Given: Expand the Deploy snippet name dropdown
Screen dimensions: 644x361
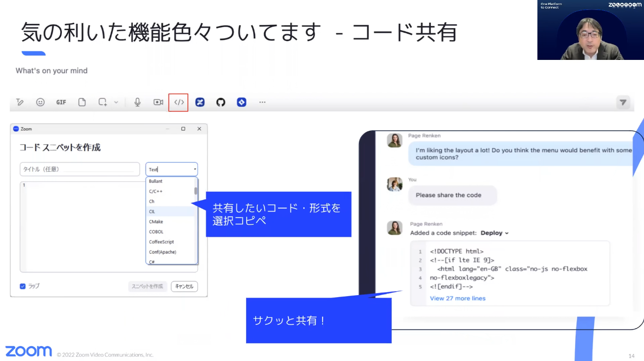Looking at the screenshot, I should pyautogui.click(x=494, y=233).
